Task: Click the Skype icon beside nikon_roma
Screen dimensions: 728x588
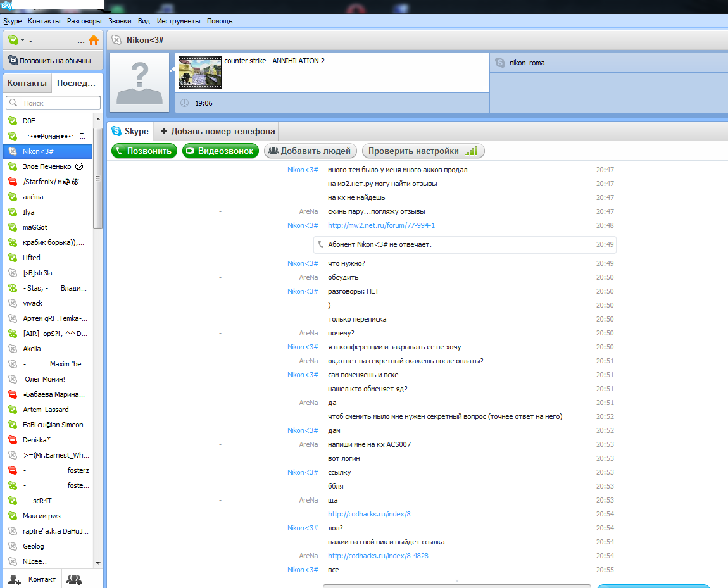Action: [500, 63]
